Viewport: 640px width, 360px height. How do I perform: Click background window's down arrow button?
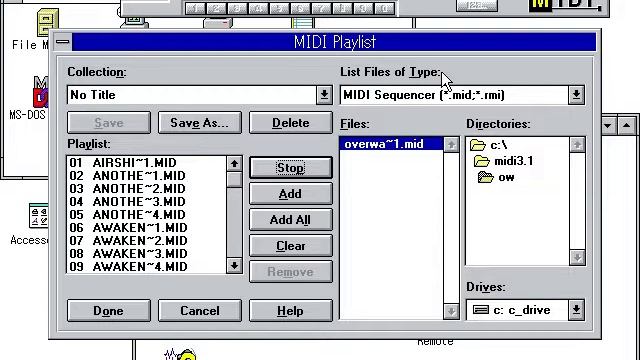tap(607, 126)
